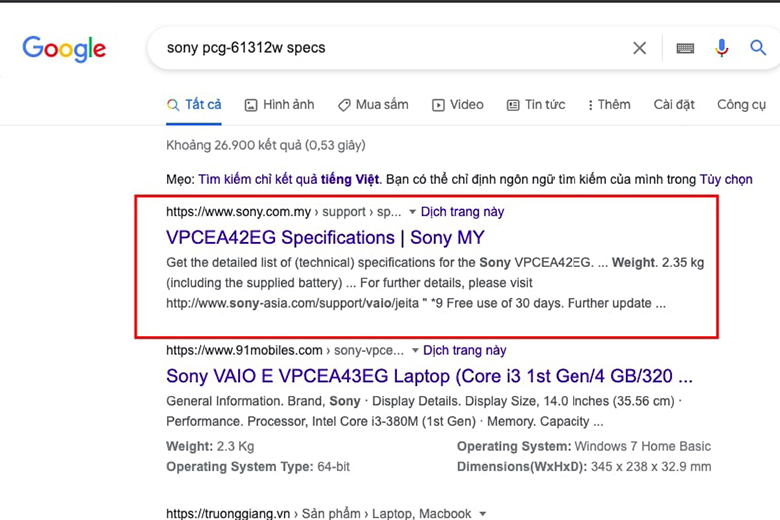
Task: Expand dropdown arrow beside sony.com.my URL
Action: pyautogui.click(x=412, y=212)
